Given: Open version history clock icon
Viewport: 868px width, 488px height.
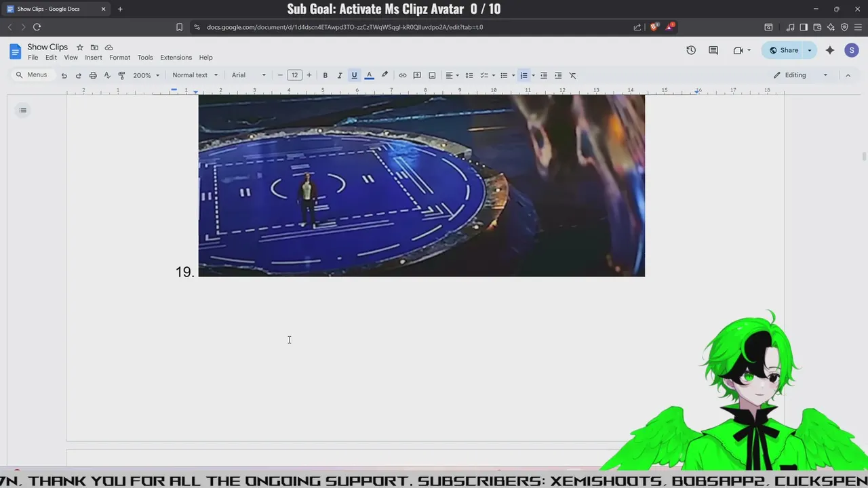Looking at the screenshot, I should click(690, 50).
